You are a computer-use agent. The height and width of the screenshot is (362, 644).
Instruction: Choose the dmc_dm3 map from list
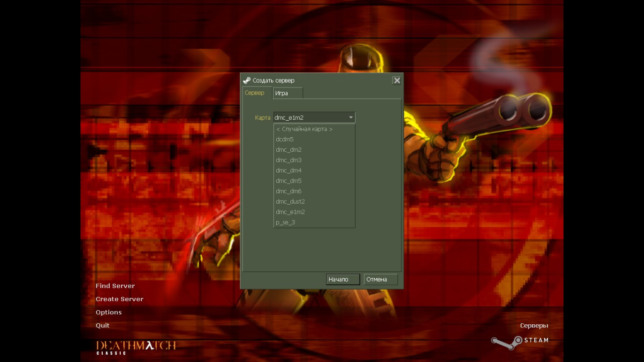click(x=314, y=160)
